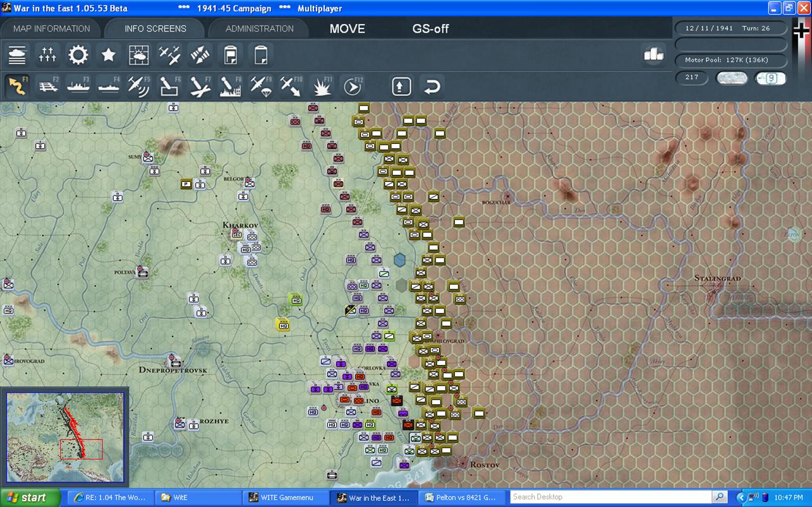
Task: Open the WitE folder taskbar item
Action: (x=198, y=498)
